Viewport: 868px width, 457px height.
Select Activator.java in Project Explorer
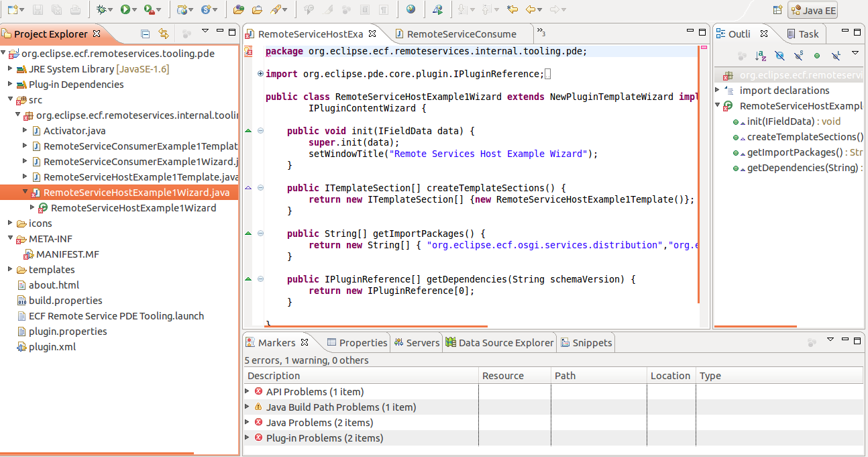coord(74,130)
